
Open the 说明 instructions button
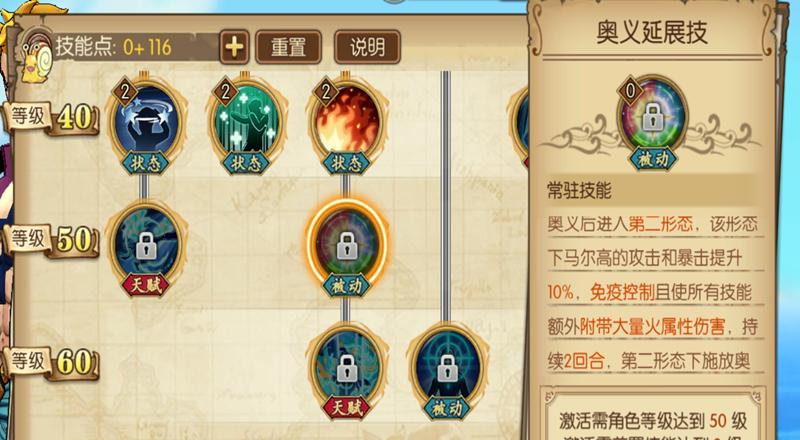[367, 47]
